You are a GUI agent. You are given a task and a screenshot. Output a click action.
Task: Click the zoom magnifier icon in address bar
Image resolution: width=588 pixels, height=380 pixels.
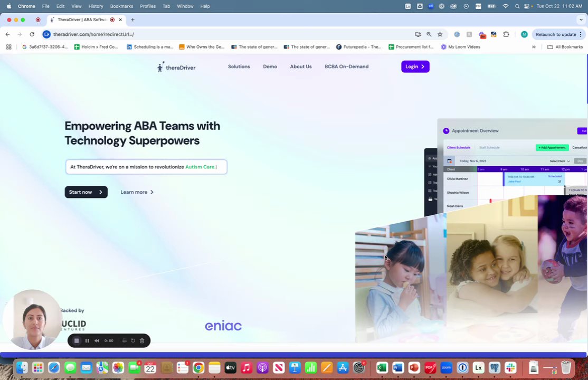coord(429,34)
